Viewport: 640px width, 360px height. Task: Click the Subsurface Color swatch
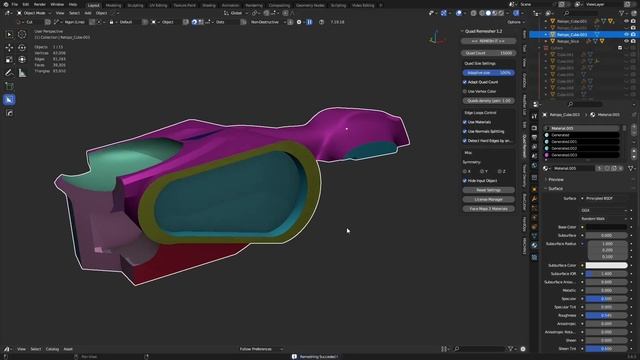[x=606, y=265]
